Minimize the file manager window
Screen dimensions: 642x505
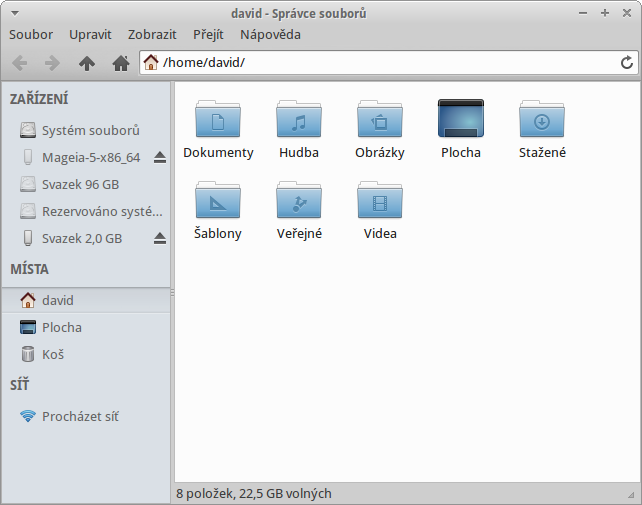(583, 14)
